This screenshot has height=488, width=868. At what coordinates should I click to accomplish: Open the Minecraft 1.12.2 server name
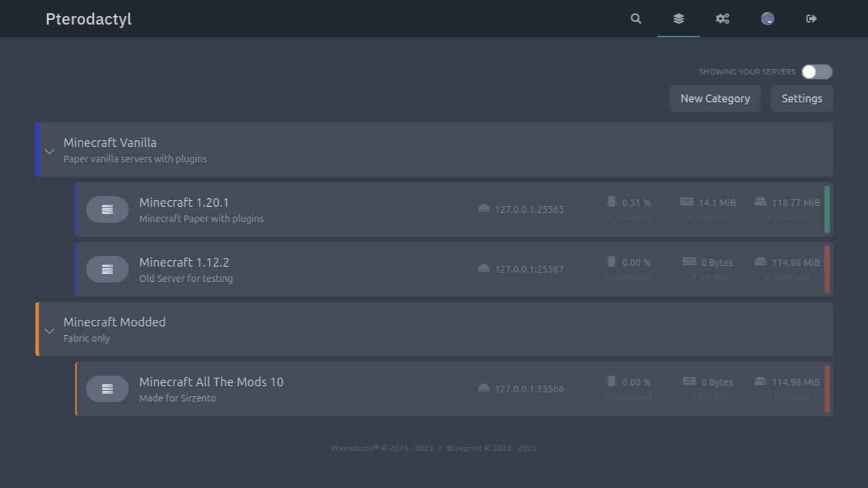[184, 263]
